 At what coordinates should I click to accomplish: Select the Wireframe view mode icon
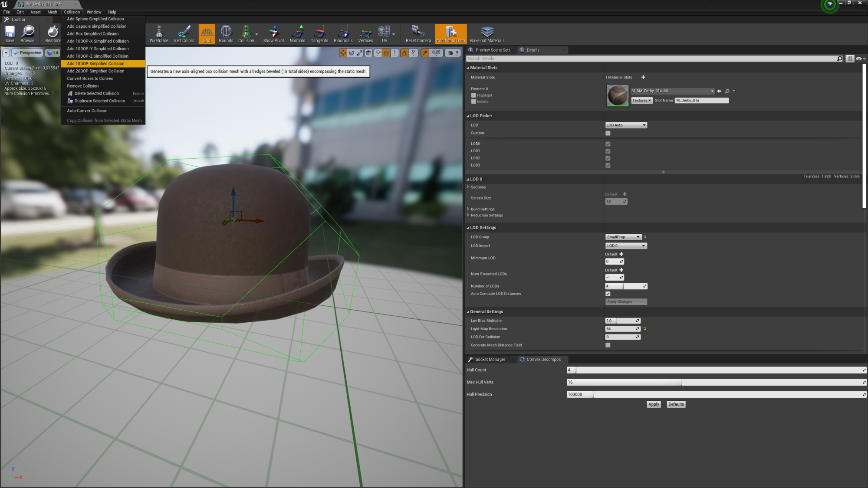coord(158,33)
